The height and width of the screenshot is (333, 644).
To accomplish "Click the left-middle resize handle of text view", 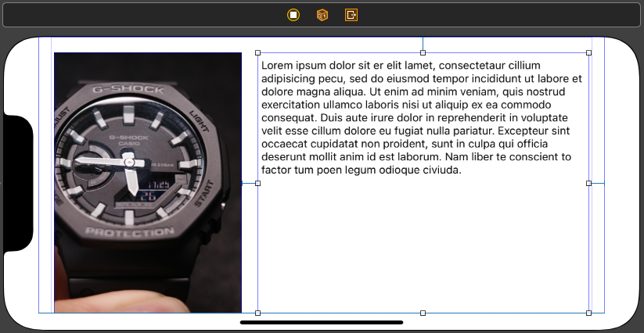I will tap(258, 184).
